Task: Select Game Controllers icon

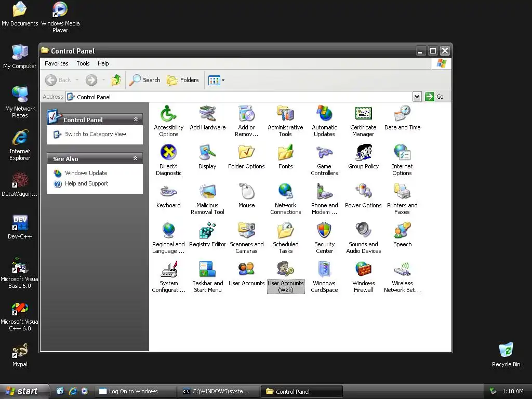Action: point(324,160)
